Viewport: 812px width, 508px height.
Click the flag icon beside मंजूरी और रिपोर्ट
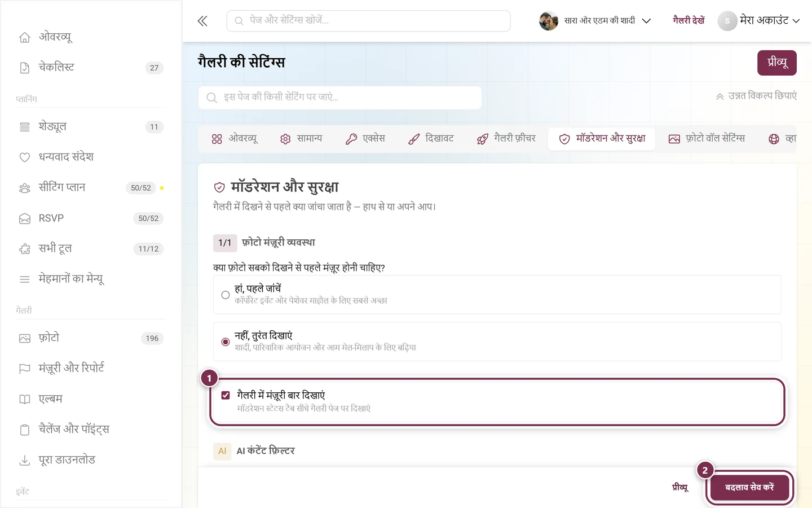(25, 369)
